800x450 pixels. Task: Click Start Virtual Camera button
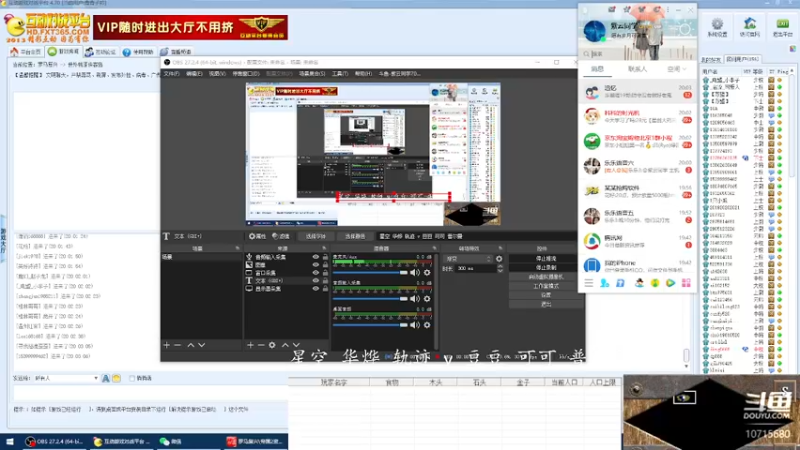click(x=546, y=277)
